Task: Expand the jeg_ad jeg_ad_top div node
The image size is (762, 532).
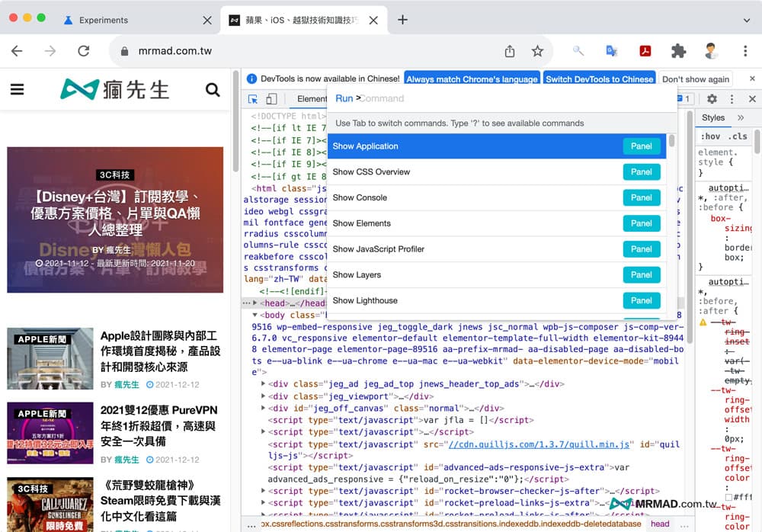Action: point(264,383)
